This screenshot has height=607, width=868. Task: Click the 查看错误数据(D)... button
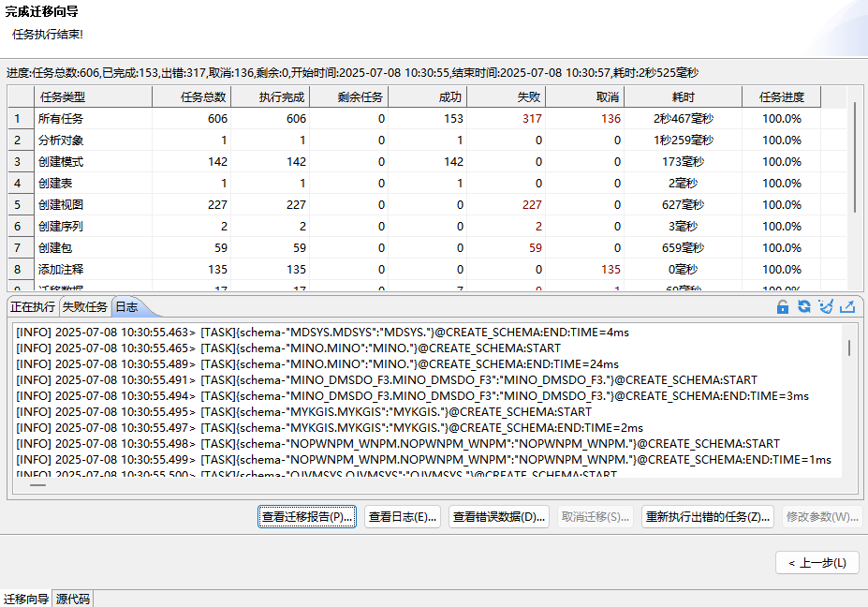point(499,517)
